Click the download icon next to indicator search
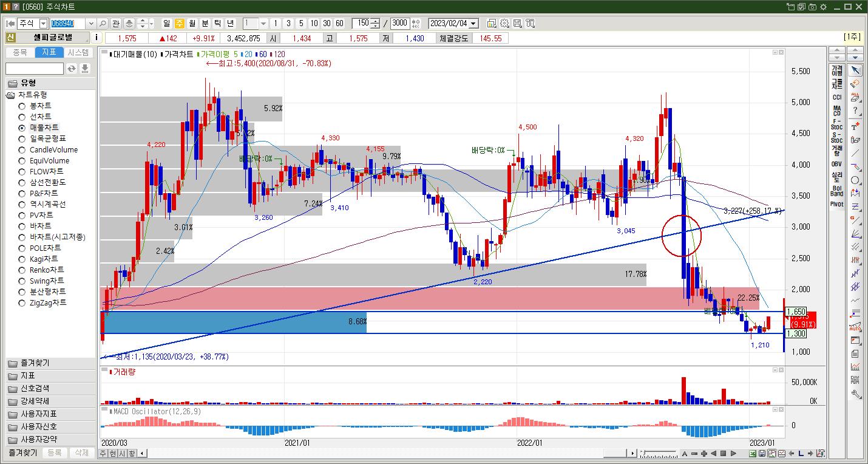Viewport: 868px width, 464px height. [x=85, y=69]
